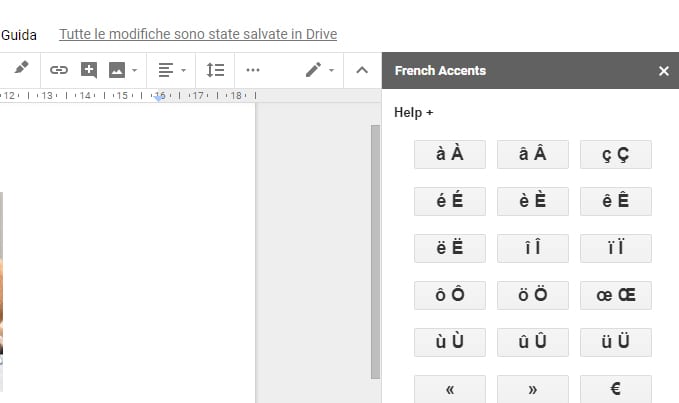Open the line spacing tool

click(215, 70)
